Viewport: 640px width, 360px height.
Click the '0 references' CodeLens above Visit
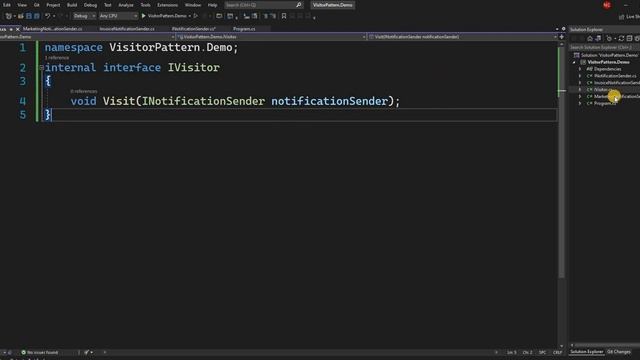[84, 91]
